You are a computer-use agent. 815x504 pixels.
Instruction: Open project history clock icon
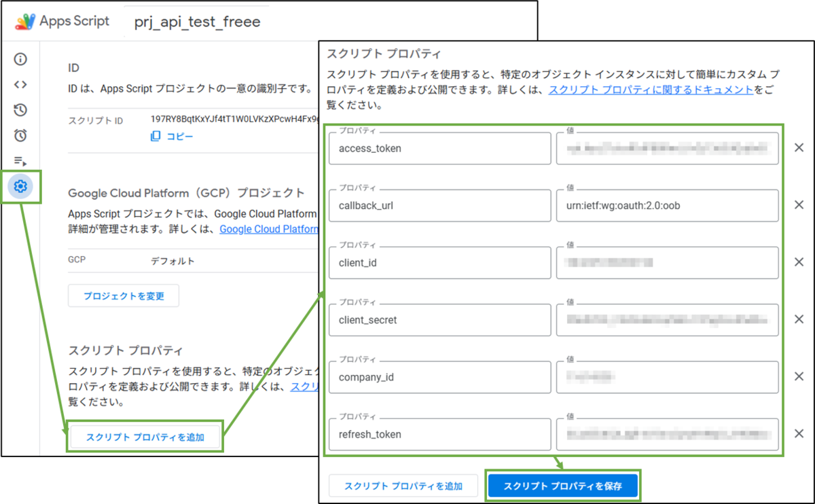(x=20, y=110)
